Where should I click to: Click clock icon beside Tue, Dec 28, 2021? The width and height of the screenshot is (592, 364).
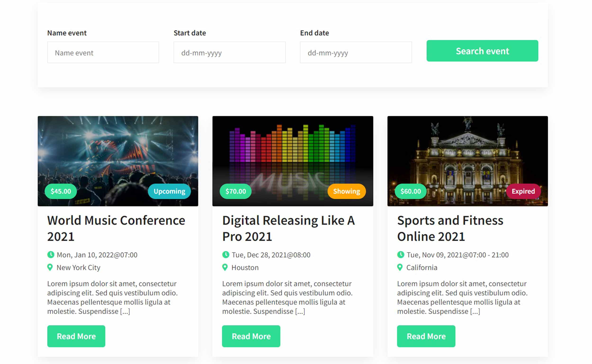(x=226, y=255)
